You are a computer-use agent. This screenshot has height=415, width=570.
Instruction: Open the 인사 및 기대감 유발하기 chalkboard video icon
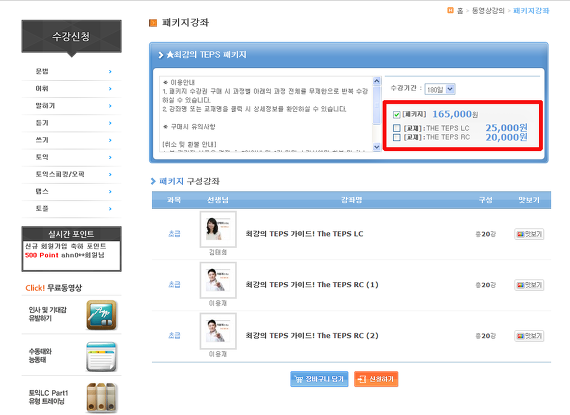click(101, 315)
